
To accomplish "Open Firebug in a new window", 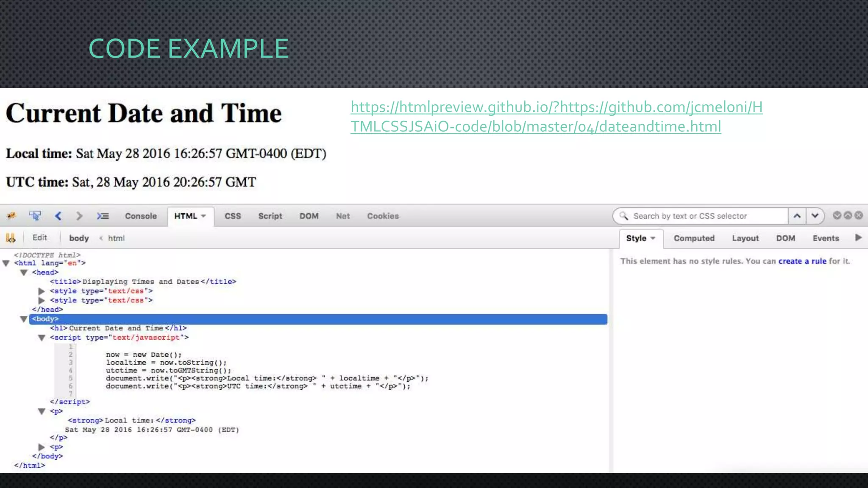I will pyautogui.click(x=848, y=215).
